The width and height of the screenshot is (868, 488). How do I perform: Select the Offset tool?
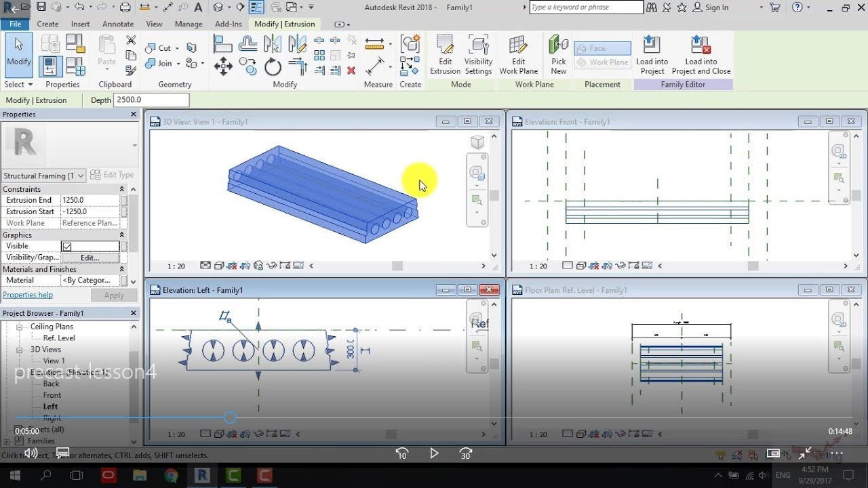click(x=248, y=45)
